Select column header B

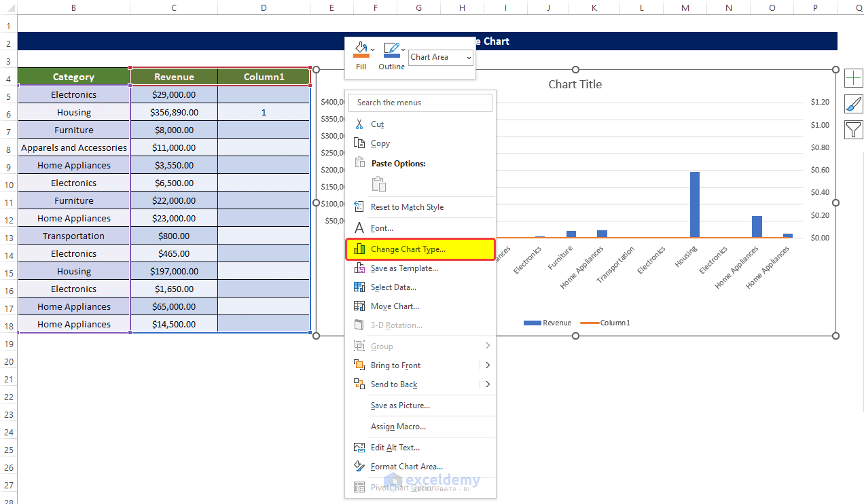pos(73,7)
